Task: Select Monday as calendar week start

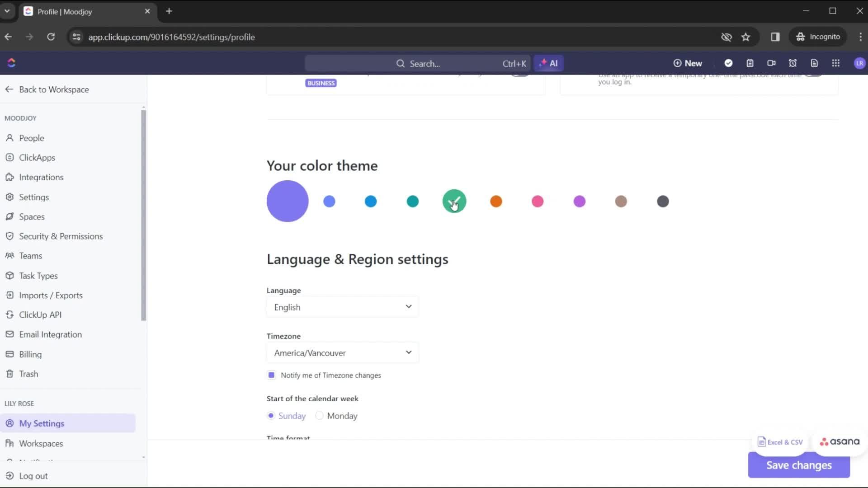Action: tap(320, 415)
